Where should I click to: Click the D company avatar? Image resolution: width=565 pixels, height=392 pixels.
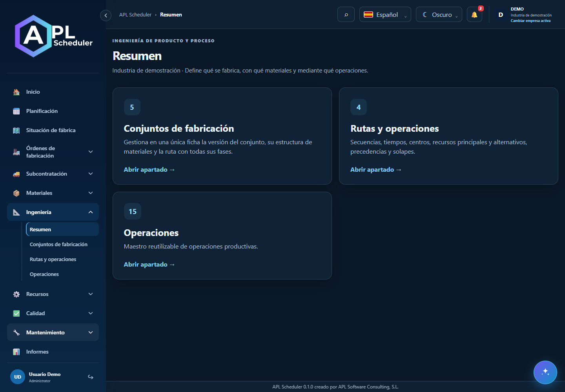pyautogui.click(x=501, y=15)
